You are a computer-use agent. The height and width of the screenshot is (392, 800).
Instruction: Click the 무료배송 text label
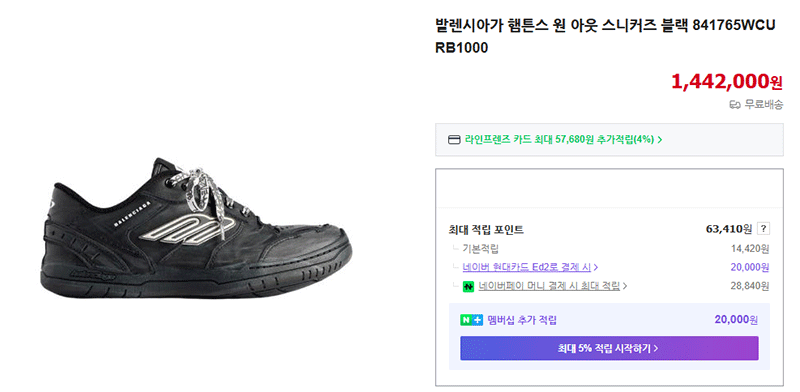tap(763, 105)
